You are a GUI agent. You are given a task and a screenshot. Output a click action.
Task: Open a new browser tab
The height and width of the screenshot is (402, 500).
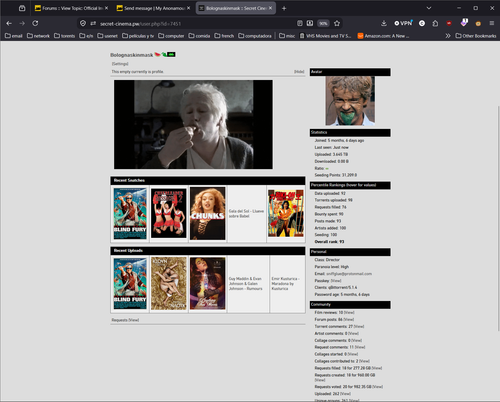[x=284, y=8]
